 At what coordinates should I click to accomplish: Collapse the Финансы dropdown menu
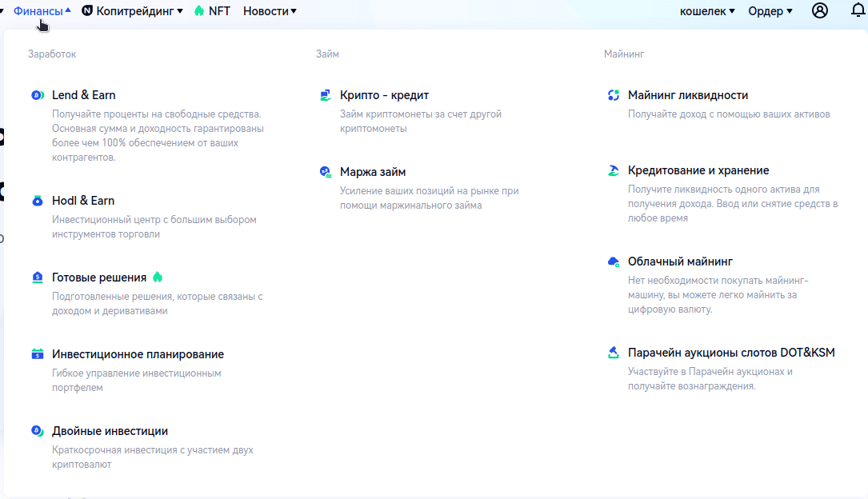pos(42,11)
